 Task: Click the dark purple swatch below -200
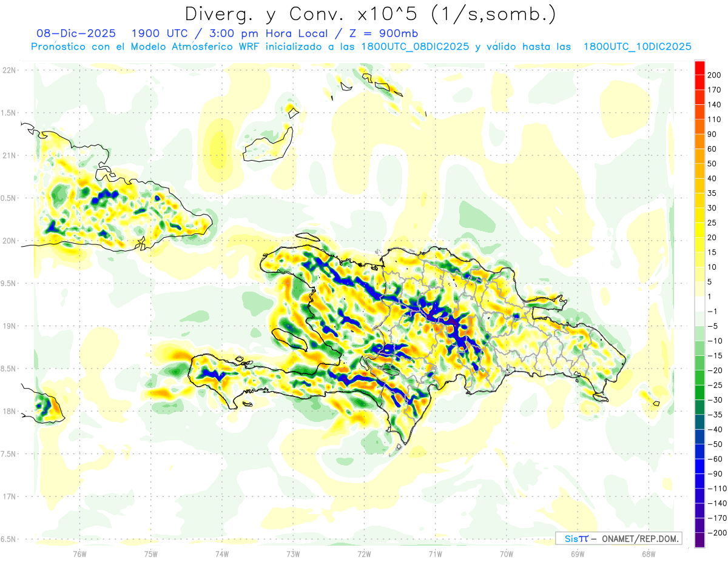(x=699, y=540)
